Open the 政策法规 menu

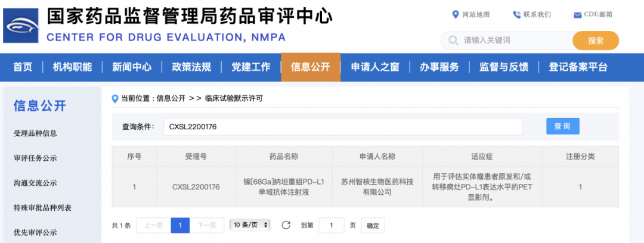(x=191, y=67)
